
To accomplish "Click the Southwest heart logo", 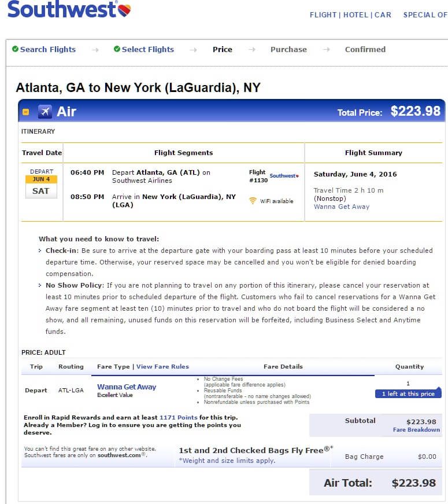I will pyautogui.click(x=125, y=10).
